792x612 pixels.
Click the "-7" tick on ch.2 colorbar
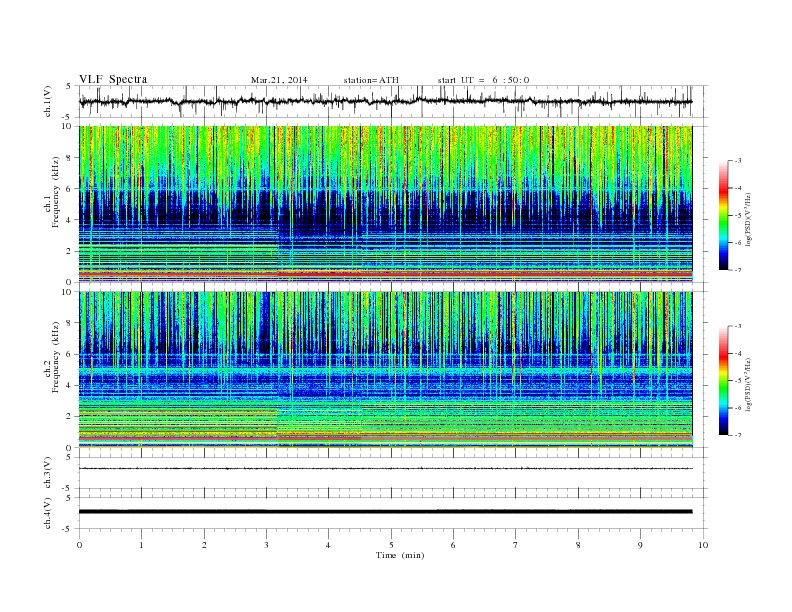pyautogui.click(x=737, y=435)
